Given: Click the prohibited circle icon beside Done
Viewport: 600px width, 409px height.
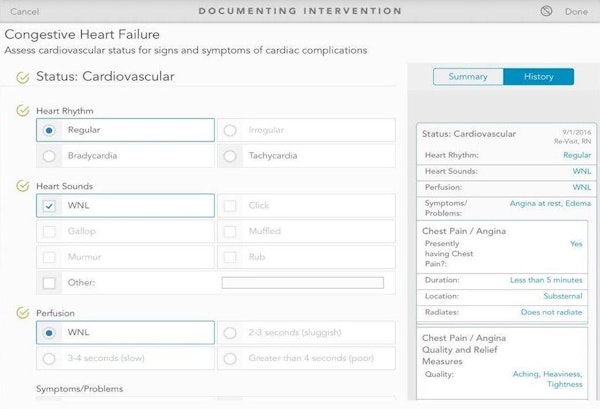Looking at the screenshot, I should pos(545,11).
